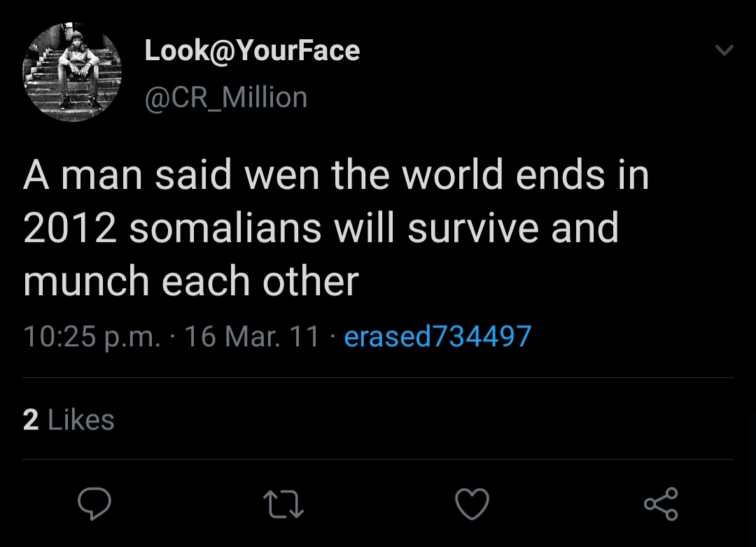Click the retweet arrows icon
The height and width of the screenshot is (547, 756).
[283, 504]
